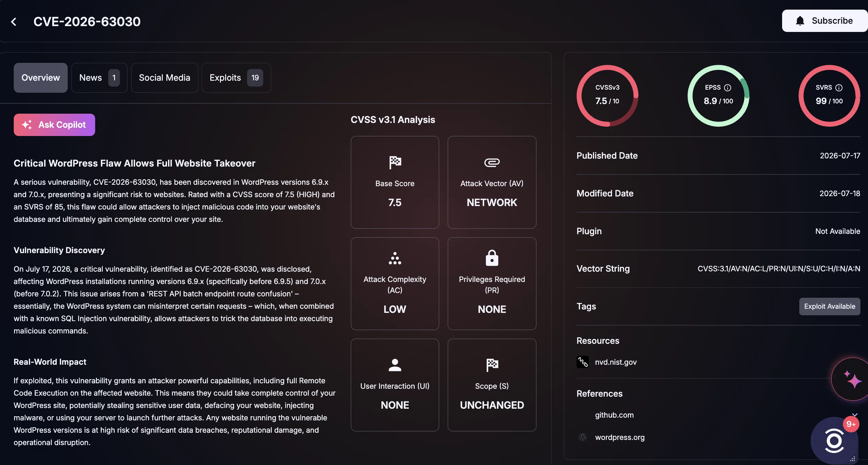Image resolution: width=868 pixels, height=465 pixels.
Task: Click the User Interaction NONE card
Action: coord(395,385)
